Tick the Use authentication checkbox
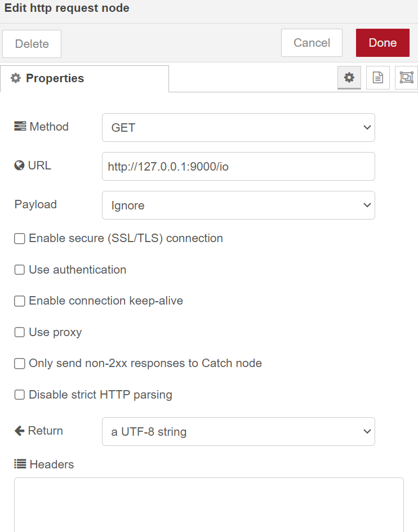This screenshot has height=532, width=418. [x=20, y=270]
